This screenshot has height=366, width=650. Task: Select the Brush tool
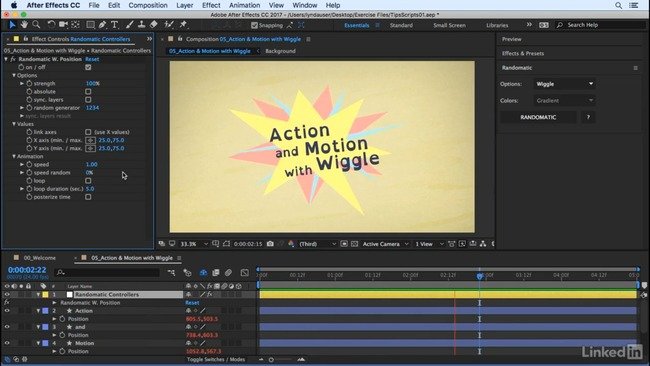pos(130,25)
